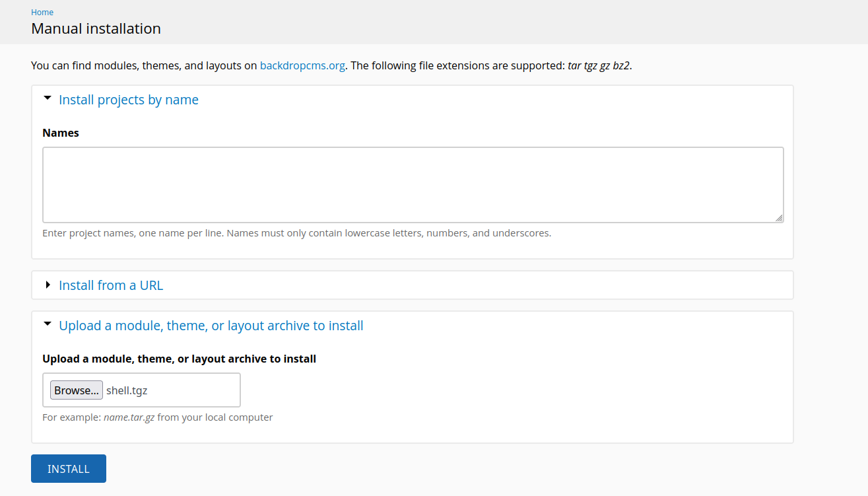Click the blue INSTALL button
Screen dimensions: 868x496
(x=69, y=469)
